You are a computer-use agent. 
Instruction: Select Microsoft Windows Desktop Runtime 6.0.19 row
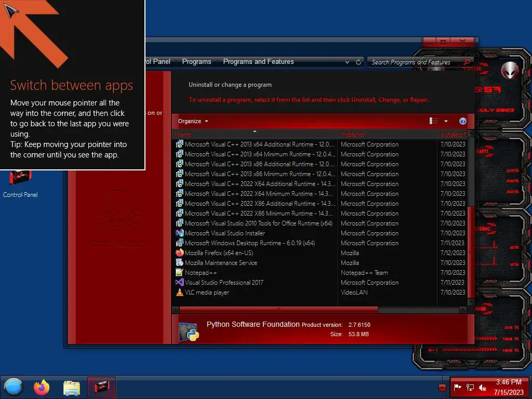coord(320,243)
